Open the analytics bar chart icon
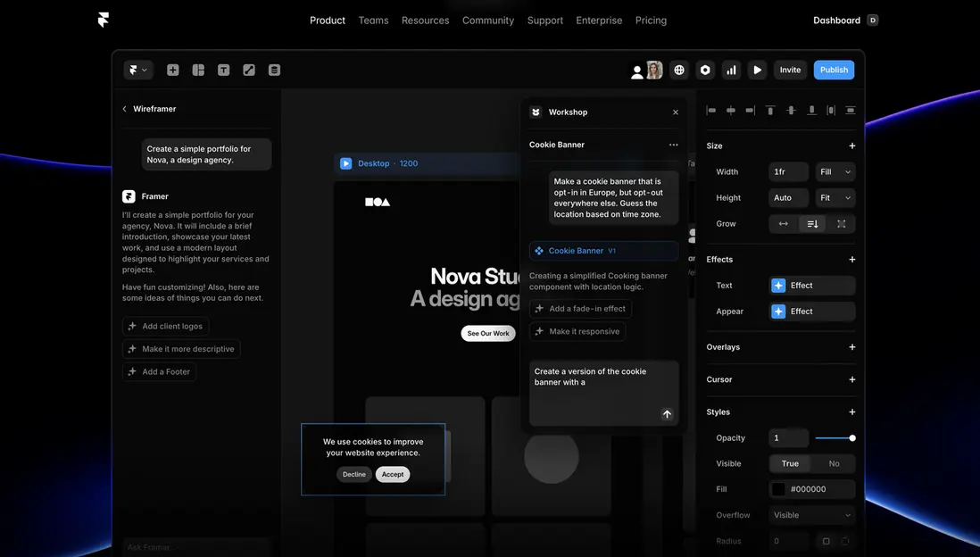The width and height of the screenshot is (980, 557). [x=731, y=70]
